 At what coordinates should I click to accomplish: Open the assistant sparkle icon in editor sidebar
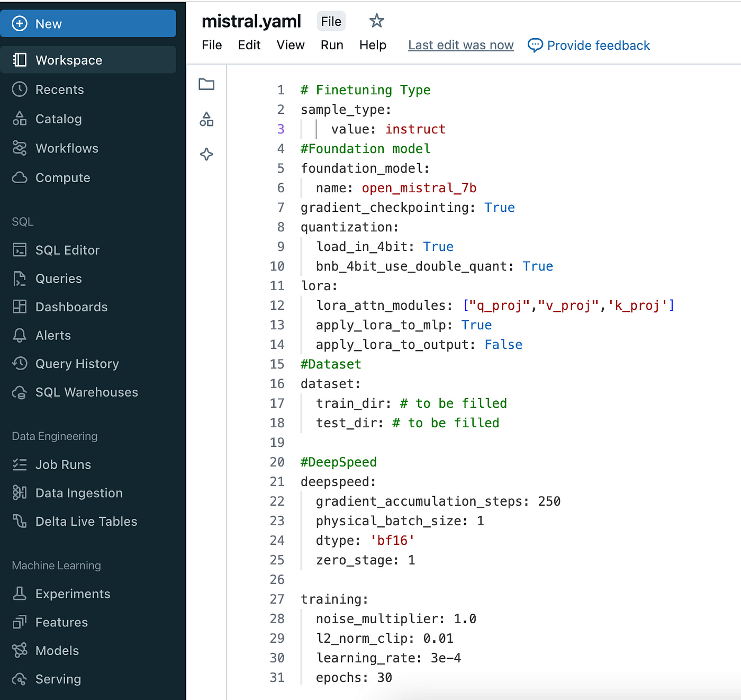(x=206, y=155)
